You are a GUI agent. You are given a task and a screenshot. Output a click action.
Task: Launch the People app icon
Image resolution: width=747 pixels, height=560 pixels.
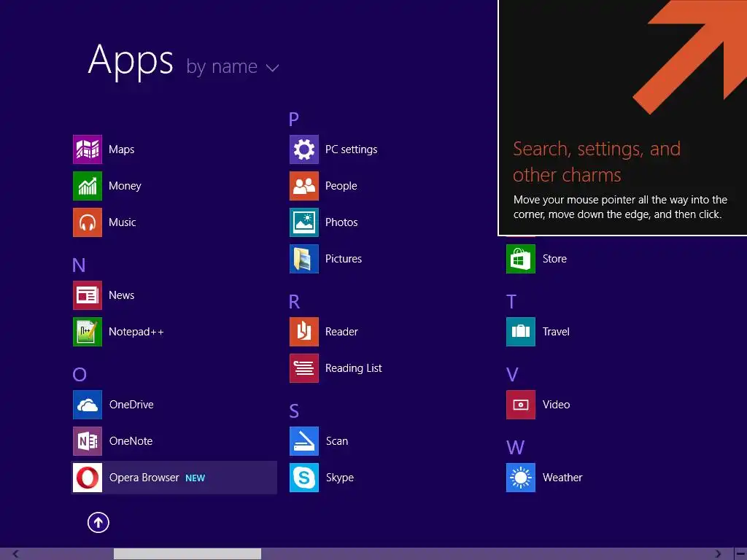[x=304, y=186]
